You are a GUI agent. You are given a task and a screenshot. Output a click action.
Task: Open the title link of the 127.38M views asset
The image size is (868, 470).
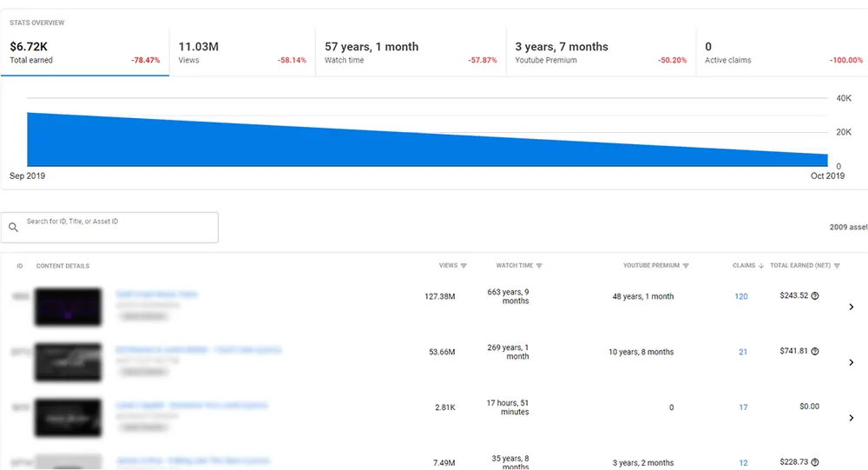tap(156, 295)
